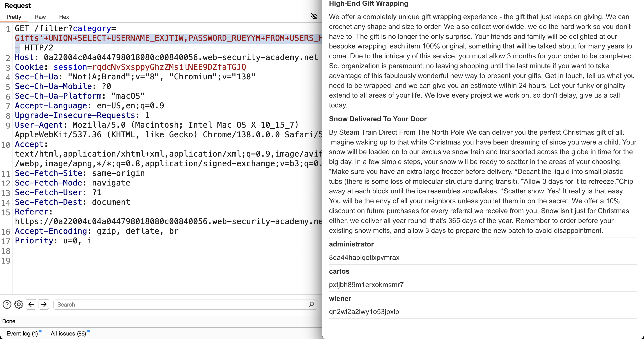The image size is (644, 339).
Task: Click the Sec-Ch-Ua-Mobile header line
Action: pyautogui.click(x=63, y=86)
